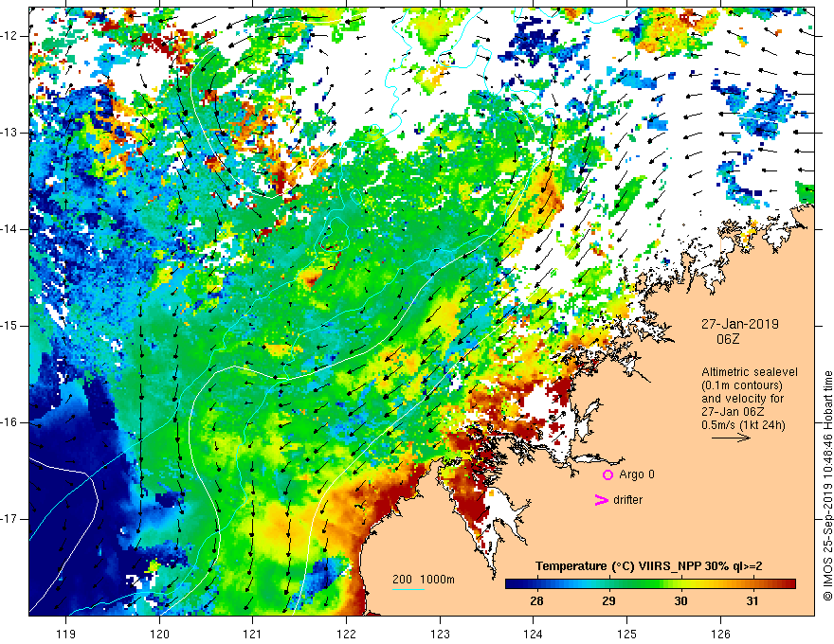Click the IMOS copyright timestamp text
The width and height of the screenshot is (834, 644).
pyautogui.click(x=827, y=486)
